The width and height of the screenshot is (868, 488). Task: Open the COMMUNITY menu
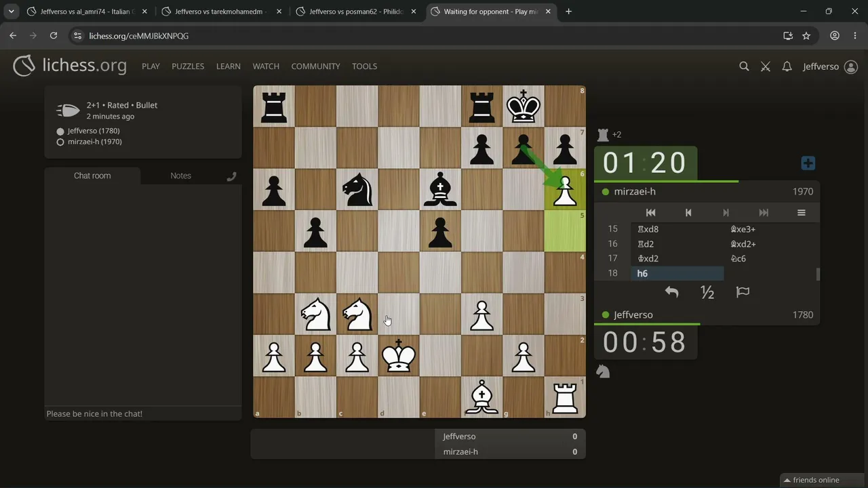315,66
